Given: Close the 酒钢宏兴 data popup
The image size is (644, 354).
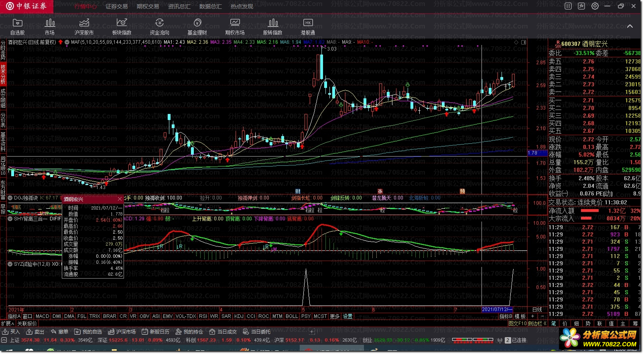Looking at the screenshot, I should [x=120, y=199].
